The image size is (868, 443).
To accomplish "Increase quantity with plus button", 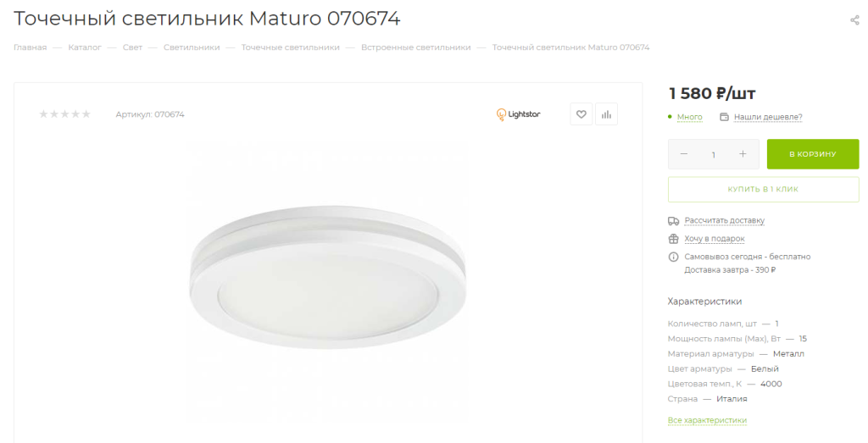I will tap(743, 154).
